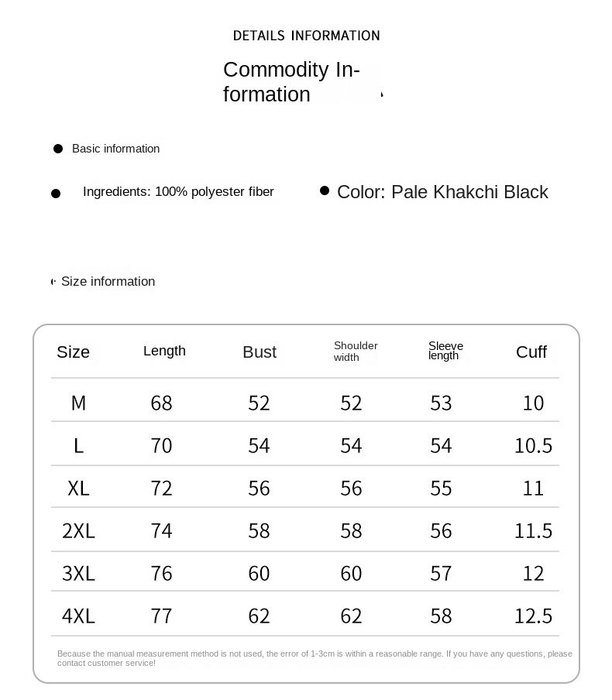Click the DETAILS INFORMATION heading
This screenshot has width=612, height=700.
click(306, 36)
